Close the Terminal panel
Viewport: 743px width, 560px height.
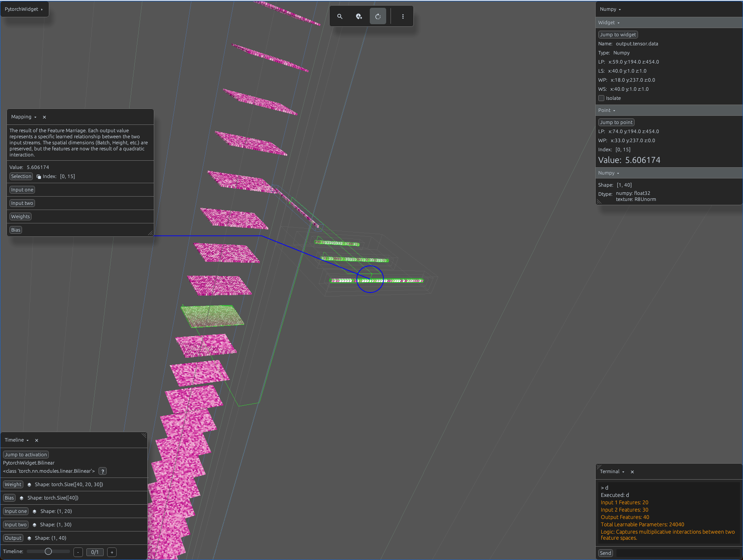[x=632, y=472]
